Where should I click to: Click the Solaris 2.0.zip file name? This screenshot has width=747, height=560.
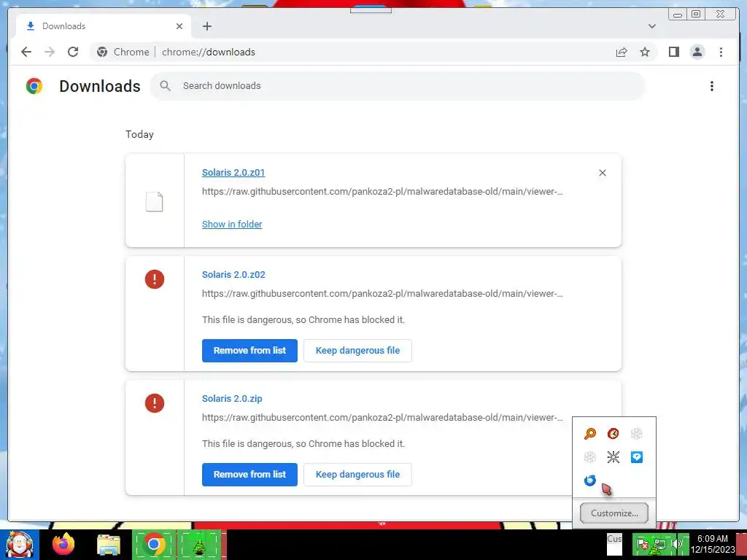click(232, 399)
